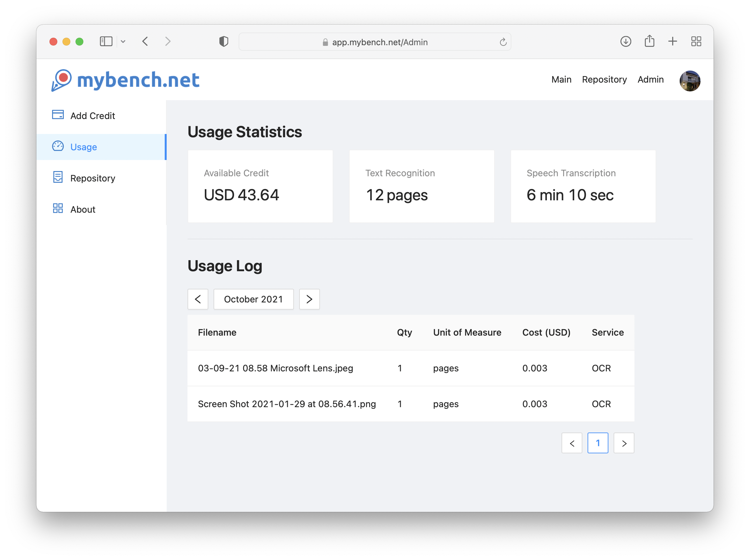Open the browser downloads icon
The image size is (750, 560).
[626, 41]
